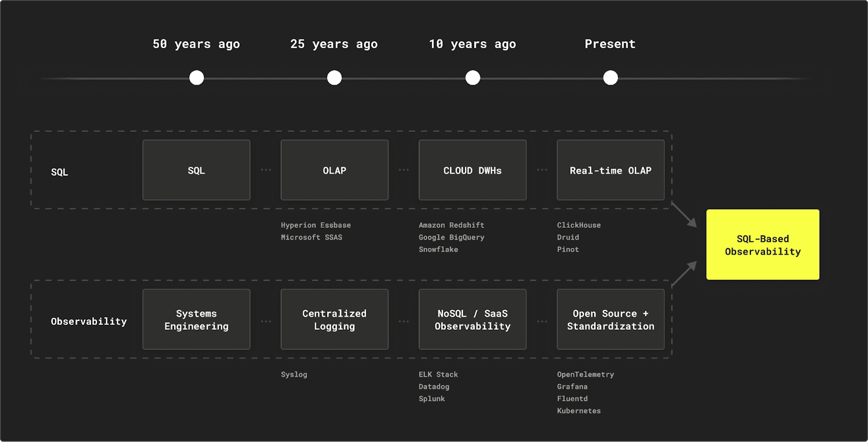Click the Observability row label
Image resolution: width=868 pixels, height=442 pixels.
[x=88, y=322]
